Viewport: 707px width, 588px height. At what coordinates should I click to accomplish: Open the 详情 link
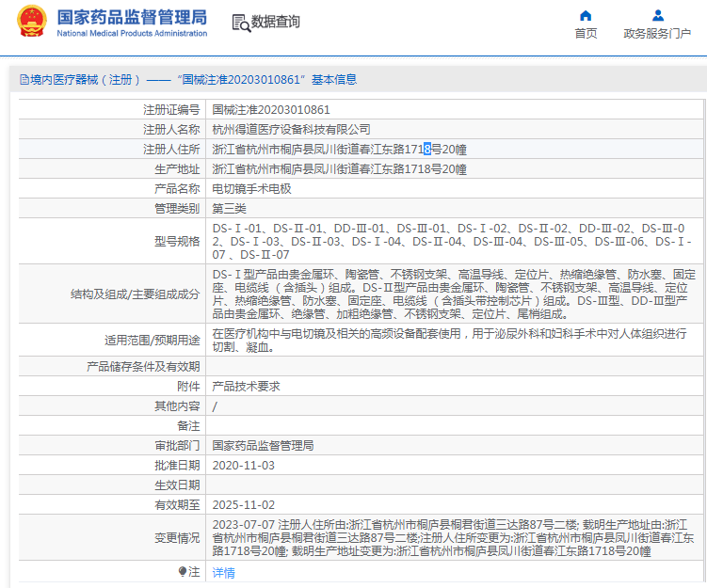point(224,573)
